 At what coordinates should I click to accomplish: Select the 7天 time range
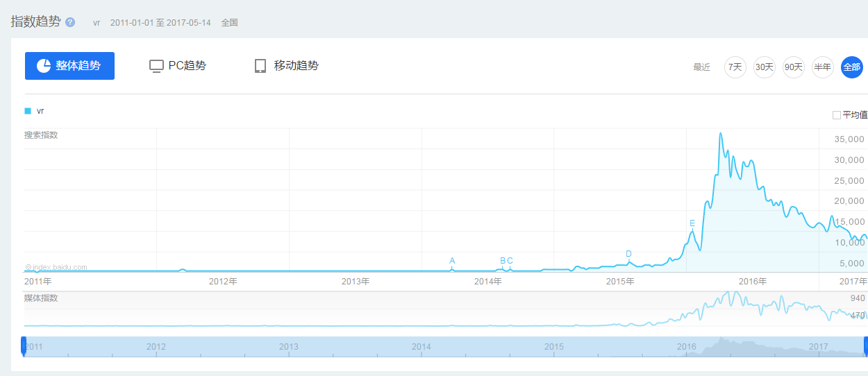tap(735, 67)
